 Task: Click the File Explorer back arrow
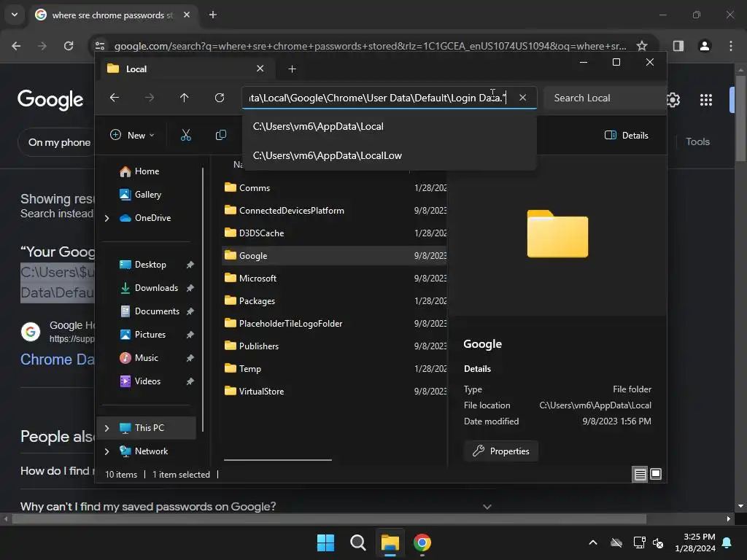click(115, 98)
